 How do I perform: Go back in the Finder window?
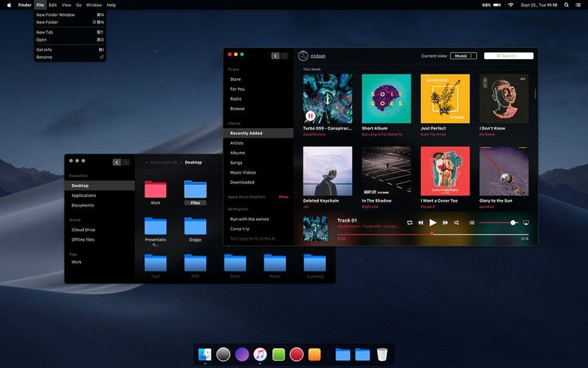[117, 162]
